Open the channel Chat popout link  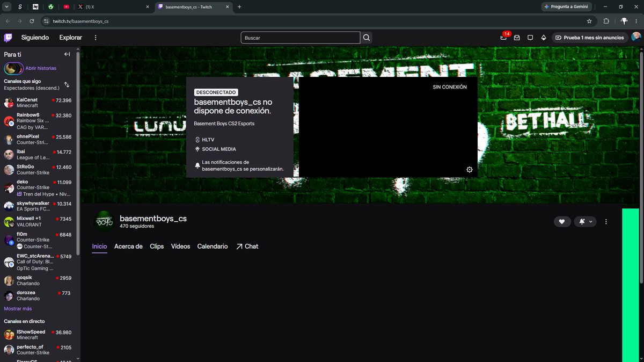pyautogui.click(x=247, y=247)
